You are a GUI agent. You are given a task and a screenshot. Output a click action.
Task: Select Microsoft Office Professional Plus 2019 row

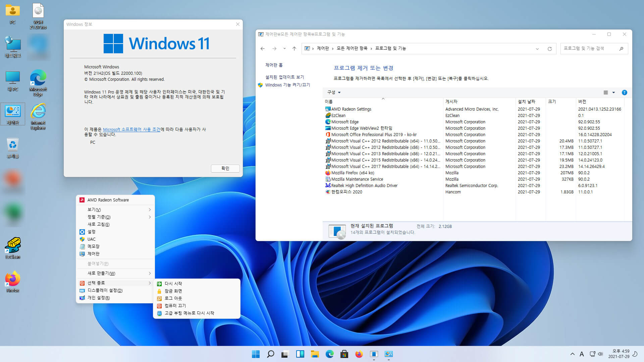tap(474, 135)
